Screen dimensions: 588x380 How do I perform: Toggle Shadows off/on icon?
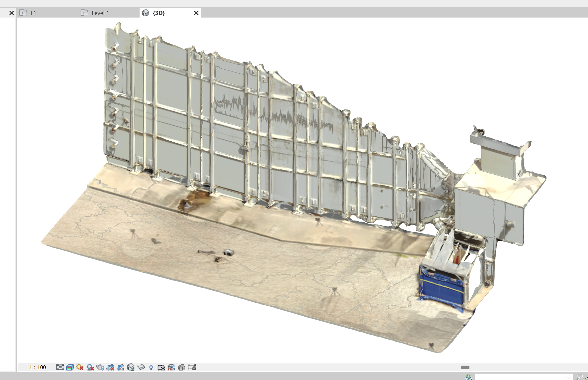coord(90,367)
